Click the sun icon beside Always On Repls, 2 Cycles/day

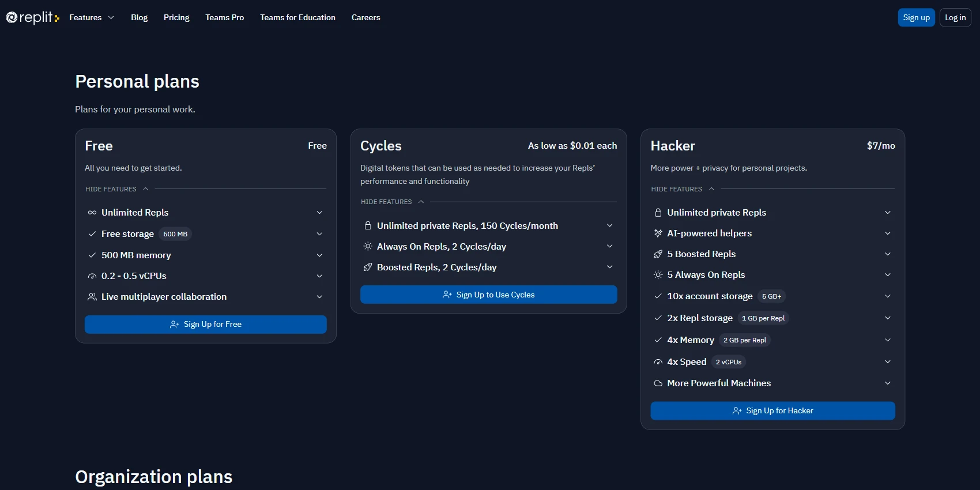click(x=368, y=246)
